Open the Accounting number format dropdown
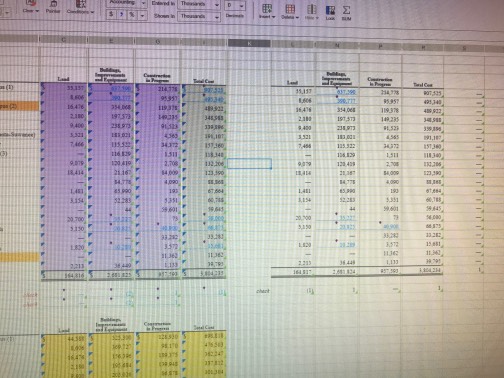504x378 pixels. pyautogui.click(x=127, y=3)
